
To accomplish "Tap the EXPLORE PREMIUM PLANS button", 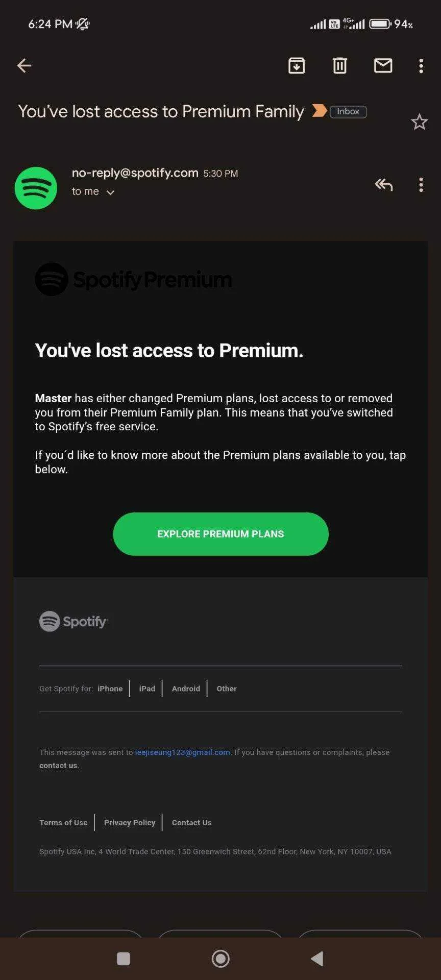I will 220,534.
